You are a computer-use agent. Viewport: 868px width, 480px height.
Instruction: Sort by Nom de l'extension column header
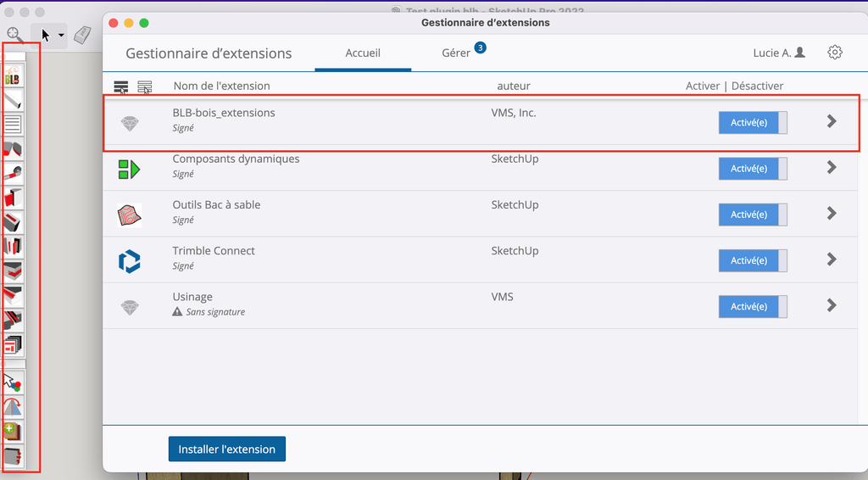pos(222,86)
